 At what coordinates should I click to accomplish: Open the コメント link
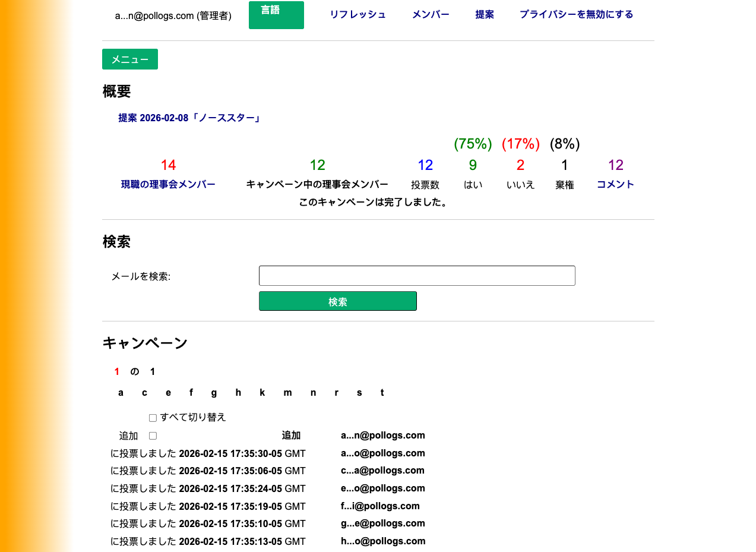615,184
